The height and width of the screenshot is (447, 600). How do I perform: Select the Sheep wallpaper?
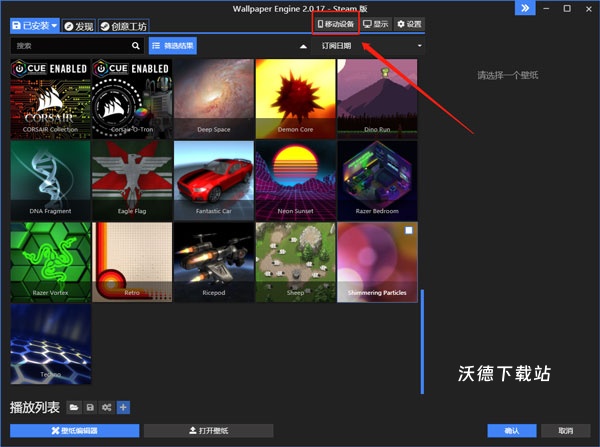(x=295, y=262)
